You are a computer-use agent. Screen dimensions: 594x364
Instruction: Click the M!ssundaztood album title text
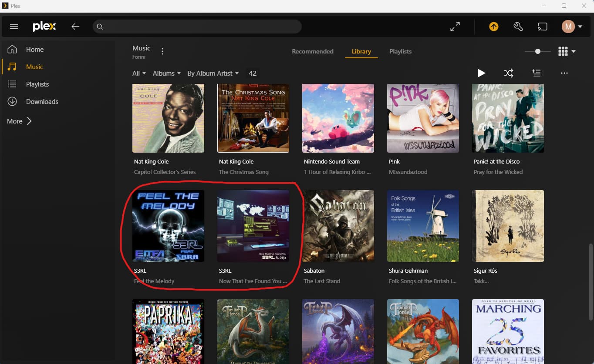tap(408, 172)
